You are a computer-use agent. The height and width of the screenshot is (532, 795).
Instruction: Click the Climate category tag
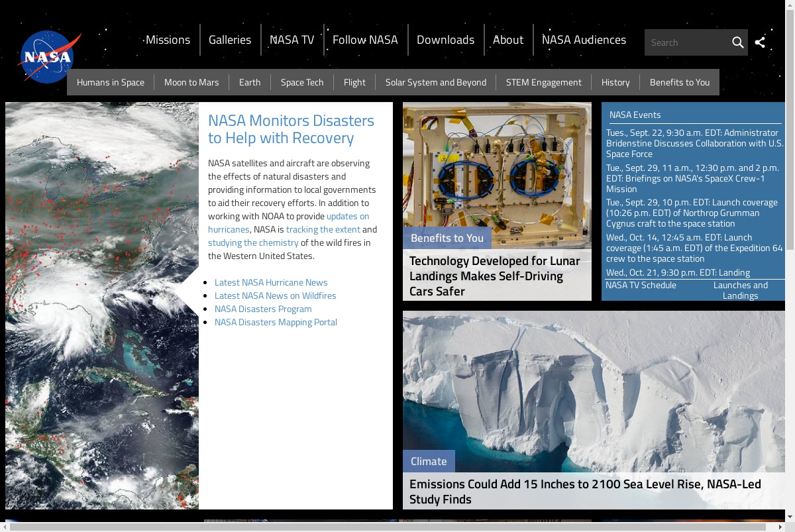point(429,461)
